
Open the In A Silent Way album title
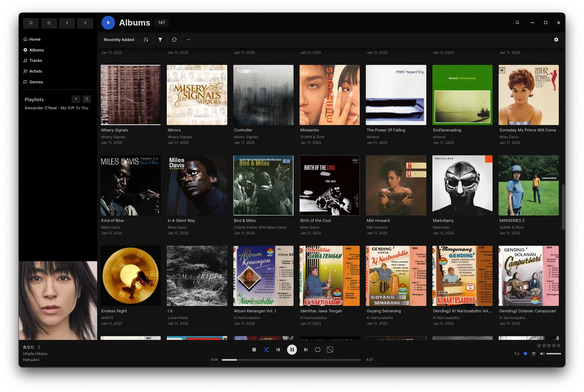coord(181,221)
